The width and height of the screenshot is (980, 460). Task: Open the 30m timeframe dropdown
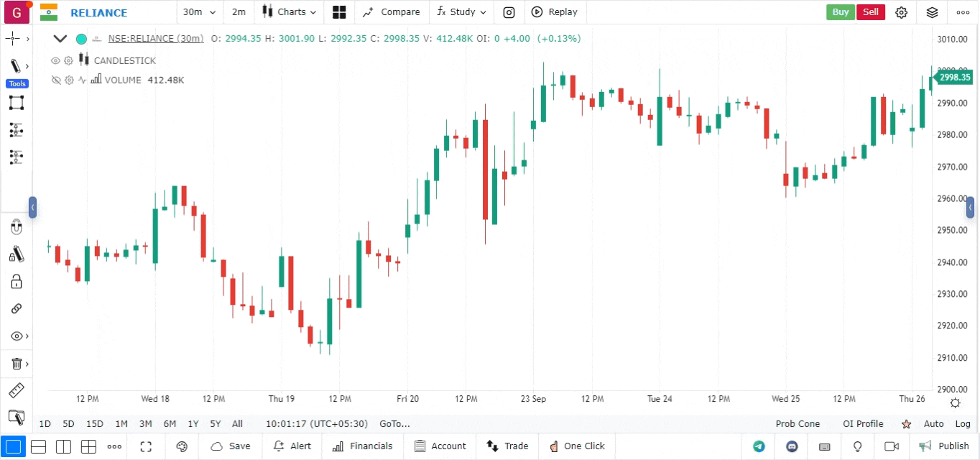click(199, 12)
